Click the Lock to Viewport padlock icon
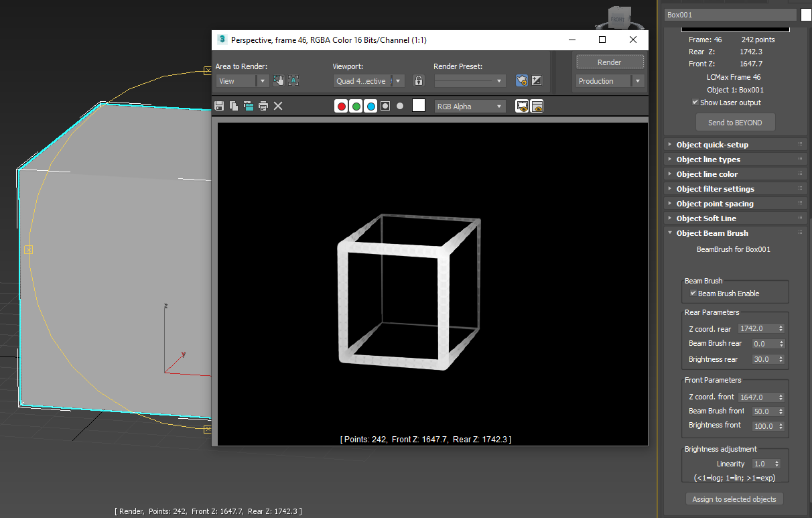The width and height of the screenshot is (812, 518). coord(419,81)
